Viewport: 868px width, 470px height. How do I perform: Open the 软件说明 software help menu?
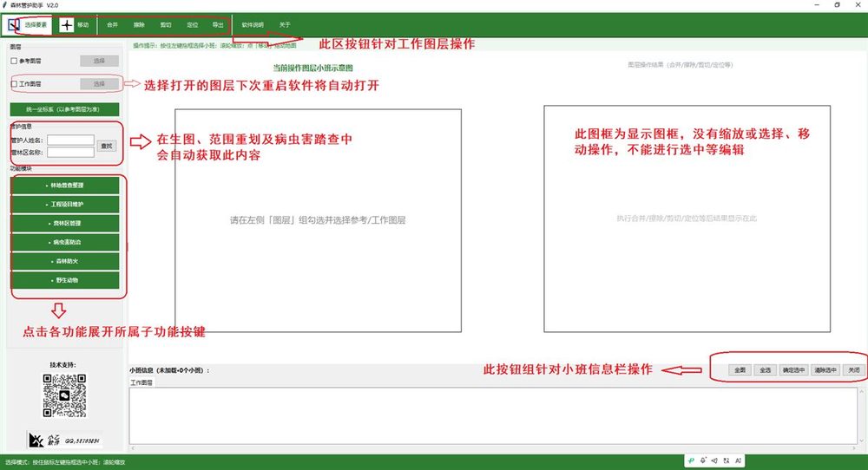[253, 25]
